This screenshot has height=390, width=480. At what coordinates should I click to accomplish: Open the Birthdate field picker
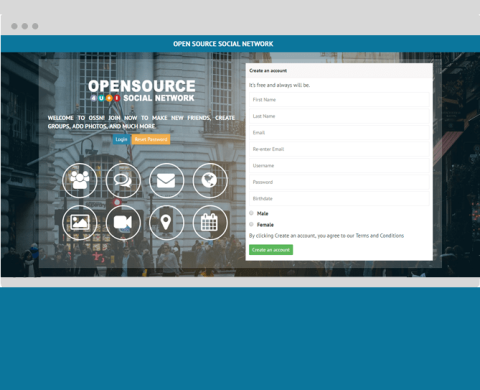[x=339, y=199]
